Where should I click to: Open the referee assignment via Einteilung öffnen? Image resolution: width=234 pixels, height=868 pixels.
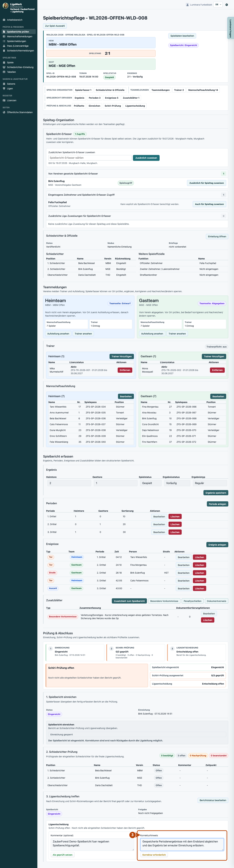(217, 236)
